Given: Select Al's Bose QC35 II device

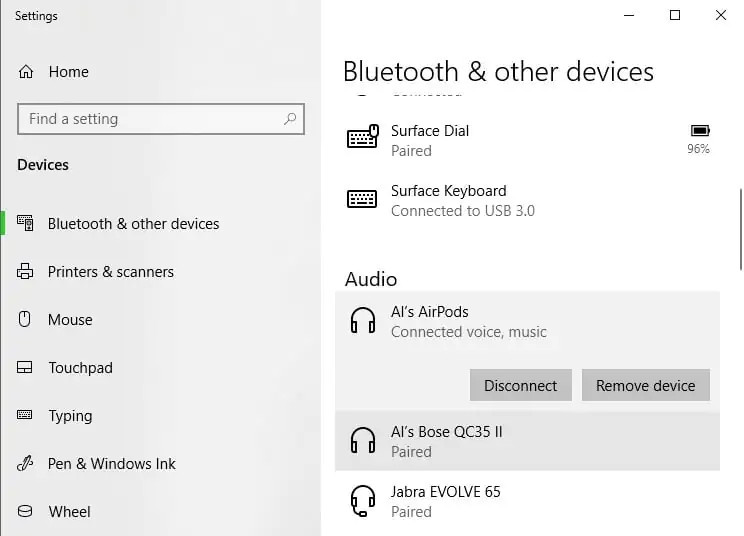Looking at the screenshot, I should 527,441.
